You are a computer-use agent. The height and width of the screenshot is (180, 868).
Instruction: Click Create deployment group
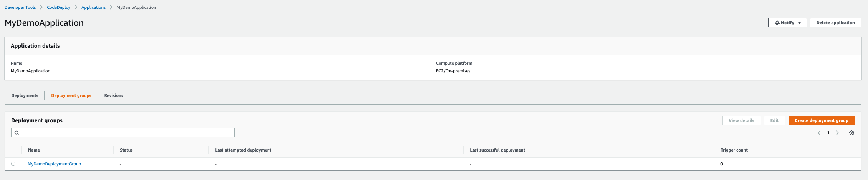(821, 121)
